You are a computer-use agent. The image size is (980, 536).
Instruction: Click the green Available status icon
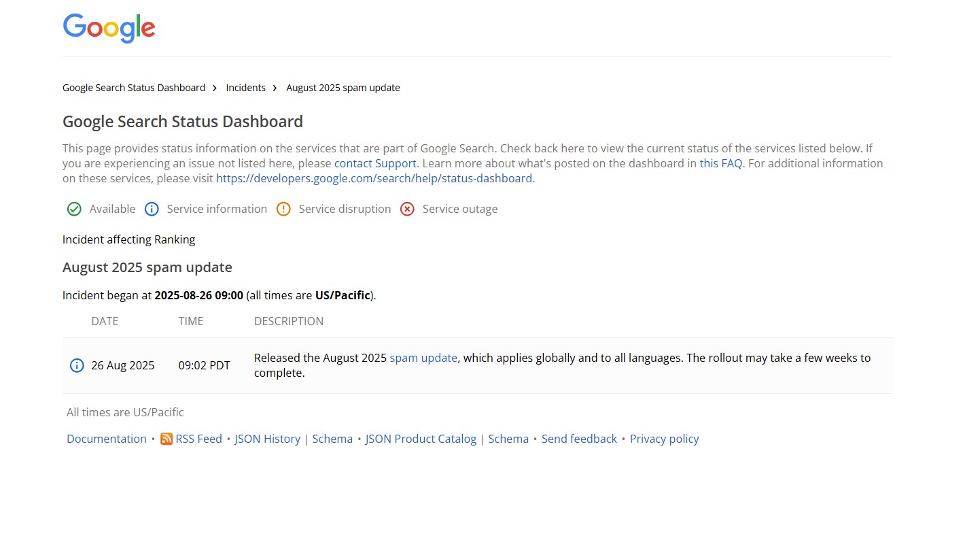75,210
